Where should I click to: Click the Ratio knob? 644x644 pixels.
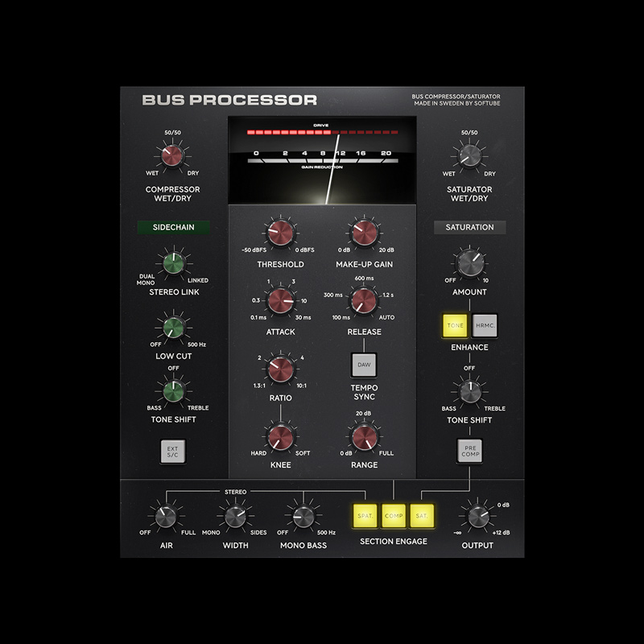[280, 369]
